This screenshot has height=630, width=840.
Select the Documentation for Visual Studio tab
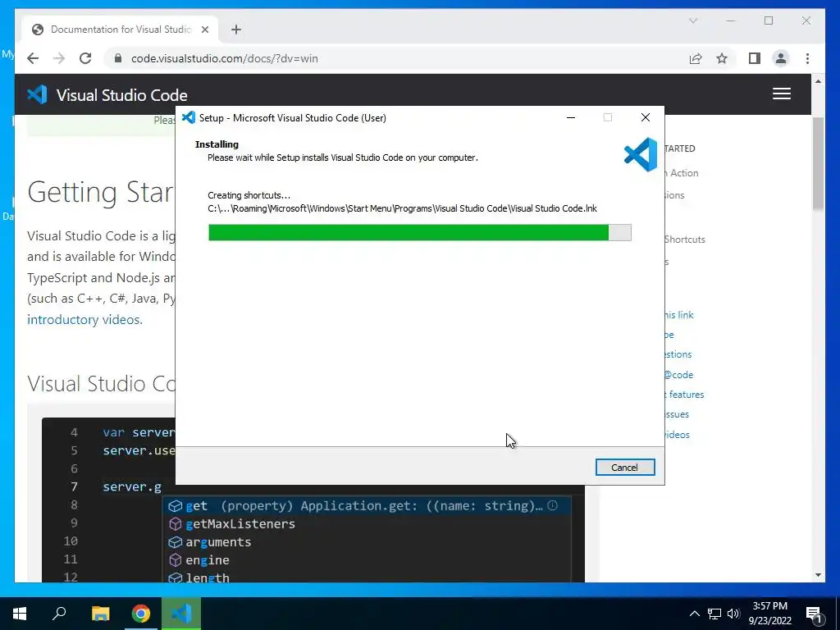(120, 30)
